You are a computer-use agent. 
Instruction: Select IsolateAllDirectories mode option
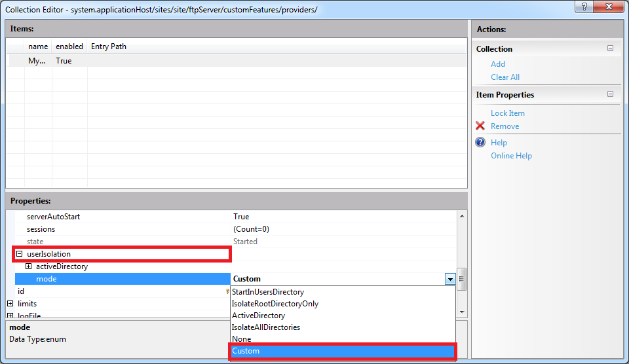tap(266, 327)
